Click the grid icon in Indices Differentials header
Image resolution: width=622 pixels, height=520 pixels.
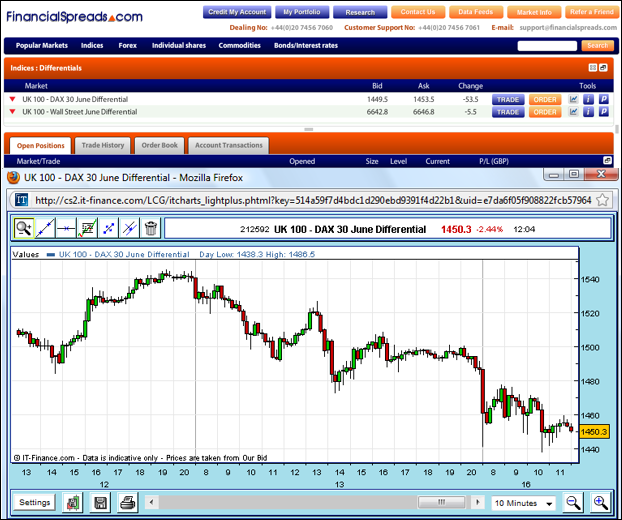click(x=593, y=68)
